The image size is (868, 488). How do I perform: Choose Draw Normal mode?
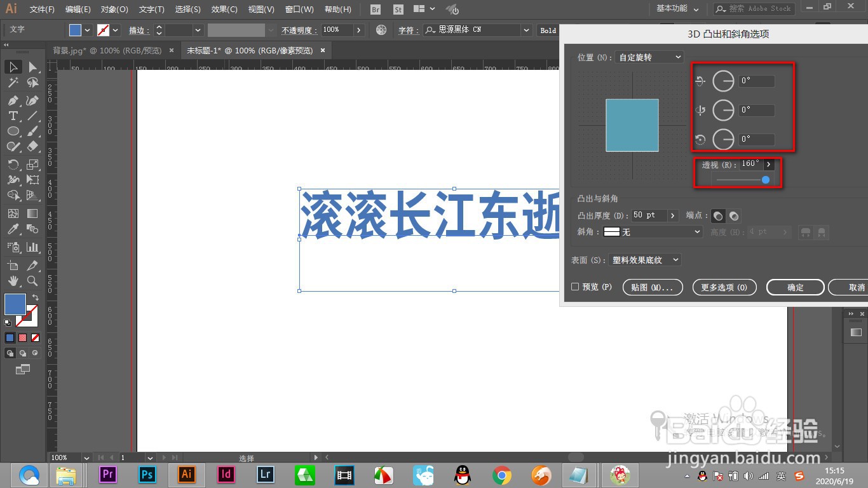[x=10, y=353]
